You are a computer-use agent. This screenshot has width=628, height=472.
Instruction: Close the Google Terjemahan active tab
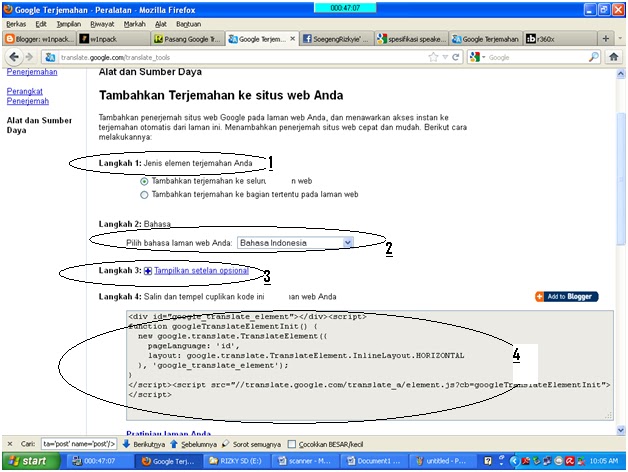pyautogui.click(x=293, y=38)
